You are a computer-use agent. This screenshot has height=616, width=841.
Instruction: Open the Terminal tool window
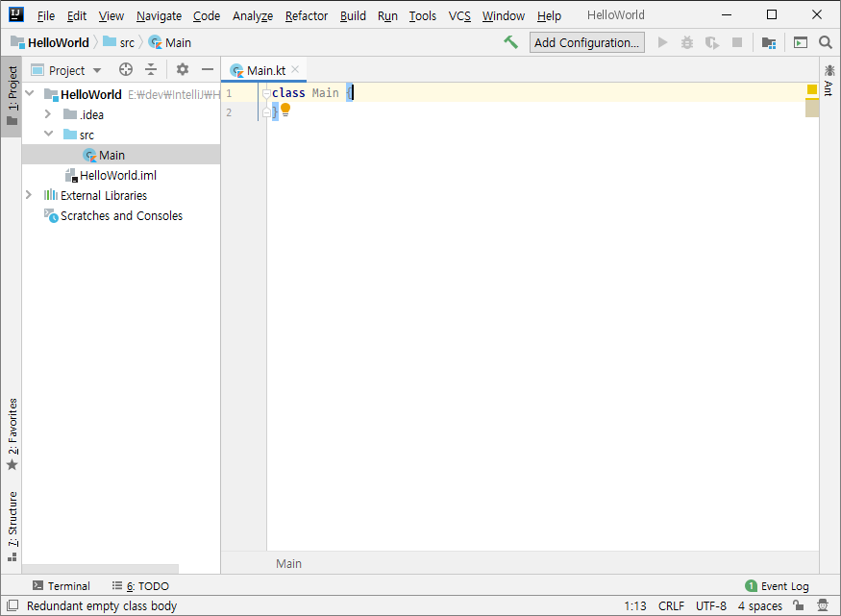[x=62, y=586]
